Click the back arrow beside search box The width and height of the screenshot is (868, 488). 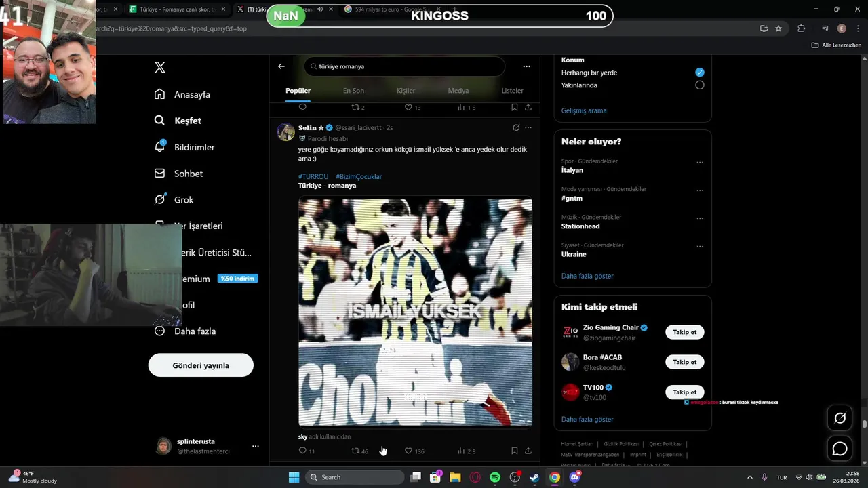[x=281, y=66]
